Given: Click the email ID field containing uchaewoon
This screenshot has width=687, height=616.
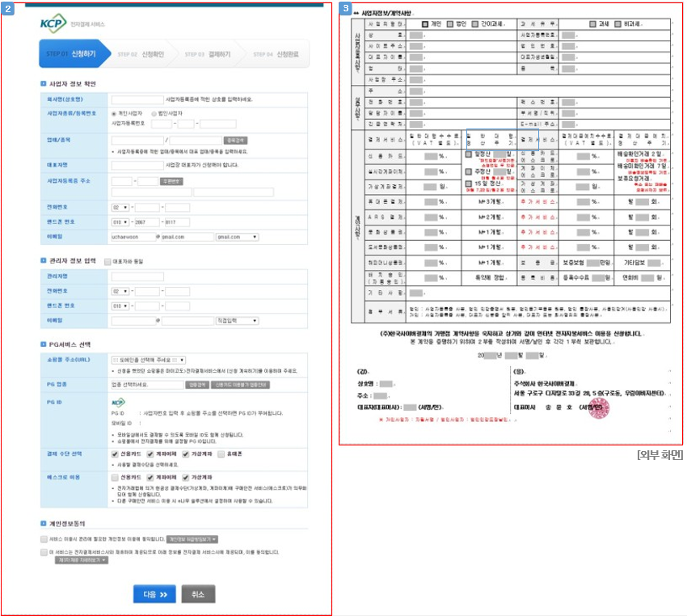Looking at the screenshot, I should [133, 237].
